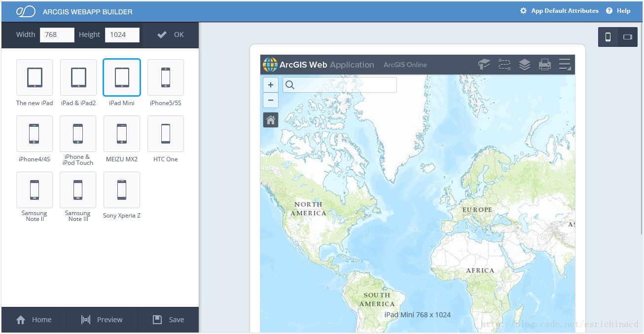Choose the iPhone5/5S device icon
Image resolution: width=644 pixels, height=334 pixels.
[x=166, y=77]
